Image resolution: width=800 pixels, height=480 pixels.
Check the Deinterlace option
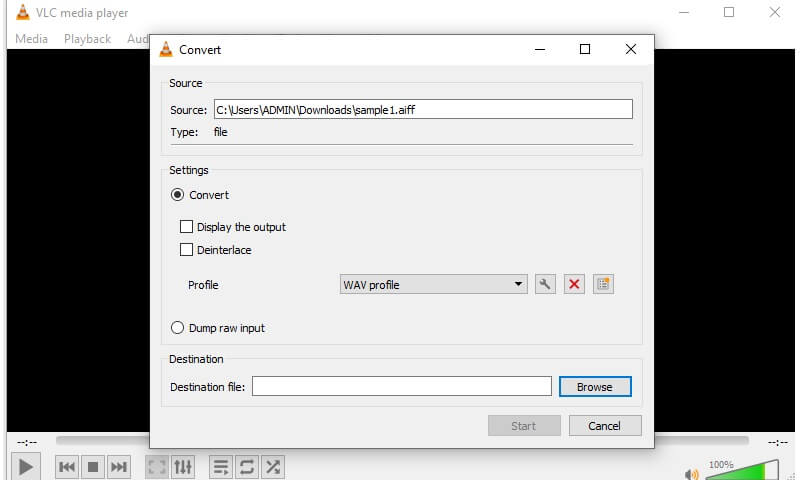pos(186,250)
